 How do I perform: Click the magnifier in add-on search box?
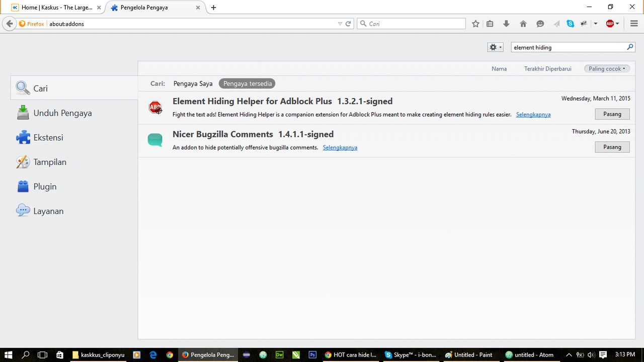630,47
